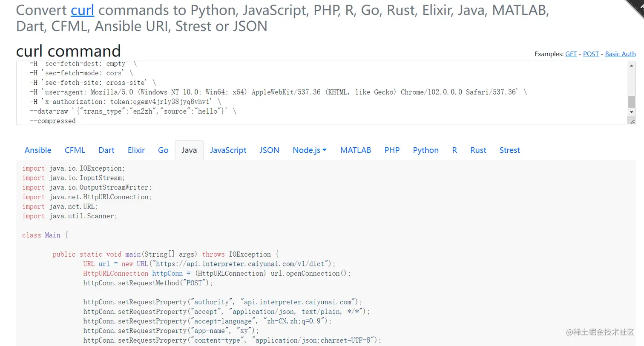Click the 'sec-fetch-site: cross-site' line
Screen dimensions: 644x346
point(93,83)
